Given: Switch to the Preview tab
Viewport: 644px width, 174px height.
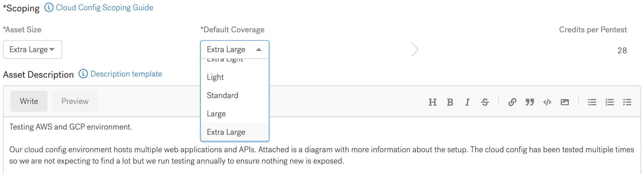Looking at the screenshot, I should point(75,101).
